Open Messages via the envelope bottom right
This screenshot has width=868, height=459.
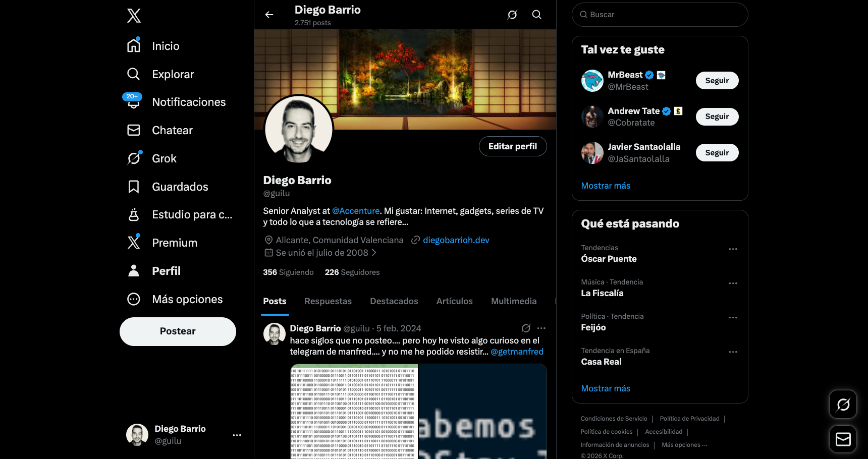(x=843, y=439)
